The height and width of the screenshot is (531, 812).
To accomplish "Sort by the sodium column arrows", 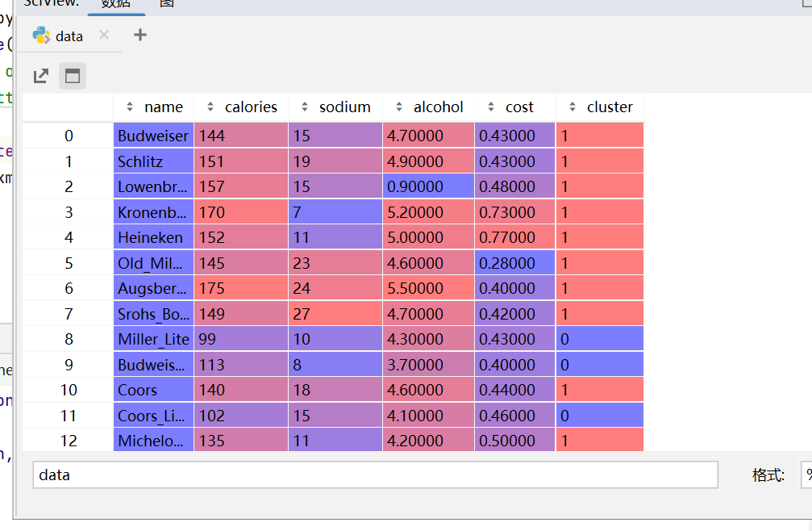I will pos(305,107).
